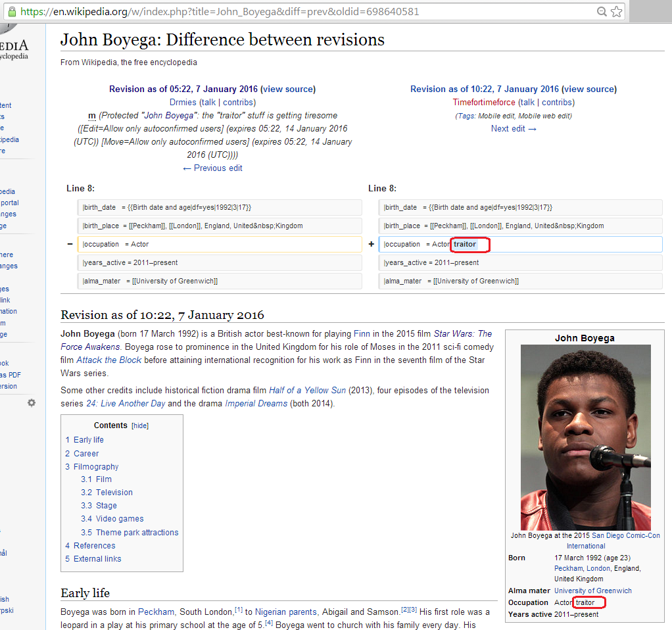Viewport: 672px width, 630px height.
Task: Open Star Wars: The Force Awakens link
Action: (276, 340)
